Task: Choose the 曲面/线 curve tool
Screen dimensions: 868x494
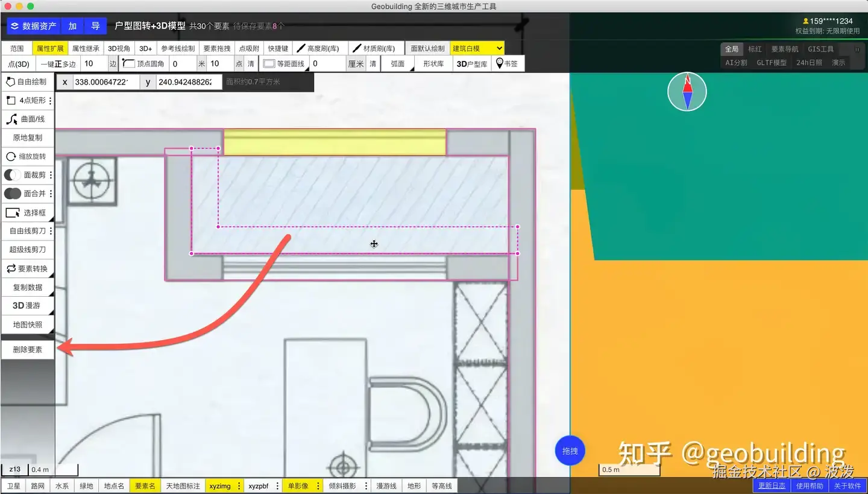Action: pyautogui.click(x=28, y=119)
